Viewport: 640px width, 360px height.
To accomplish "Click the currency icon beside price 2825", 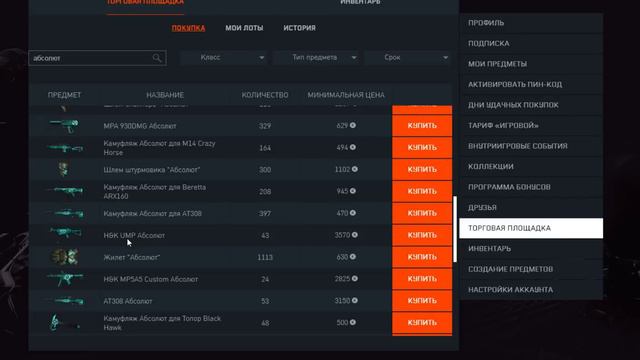I will tap(355, 278).
